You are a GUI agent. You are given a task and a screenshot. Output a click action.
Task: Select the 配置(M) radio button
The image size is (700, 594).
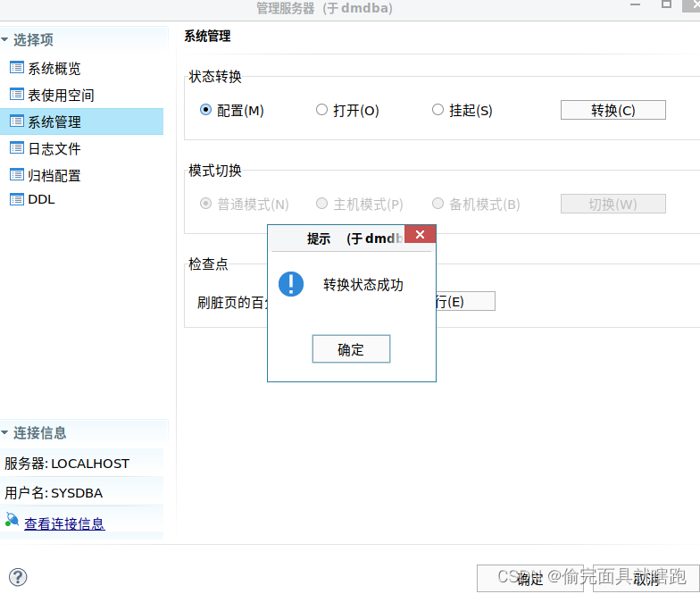tap(205, 109)
